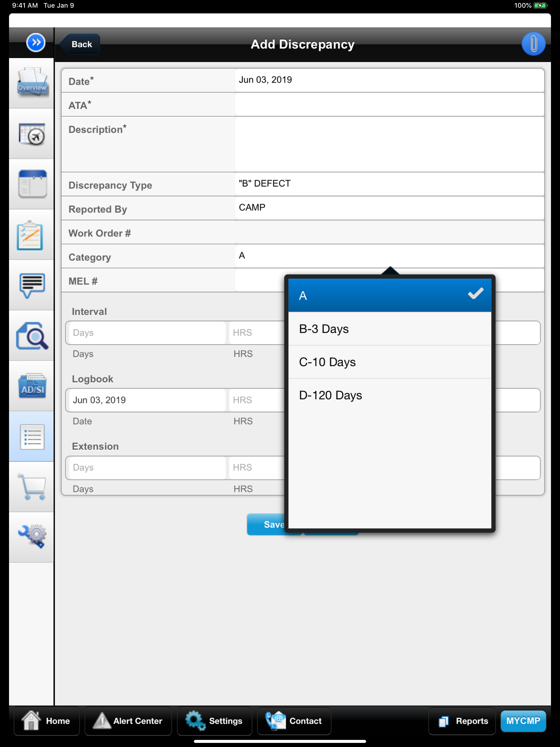
Task: Open the Overview sidebar icon
Action: pyautogui.click(x=32, y=83)
